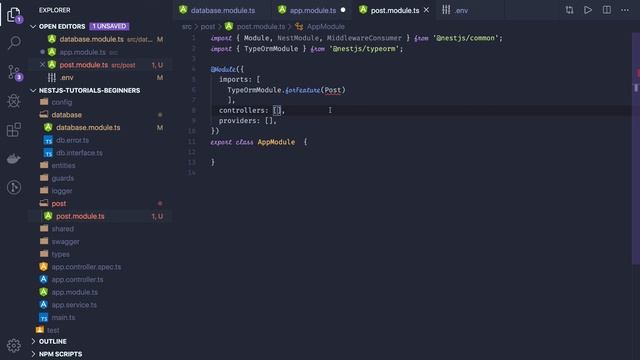Open app.service.ts file
Viewport: 640px width, 360px height.
pos(74,304)
